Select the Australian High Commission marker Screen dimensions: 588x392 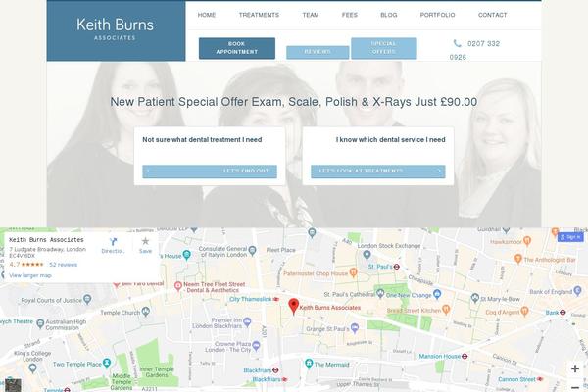tap(40, 324)
